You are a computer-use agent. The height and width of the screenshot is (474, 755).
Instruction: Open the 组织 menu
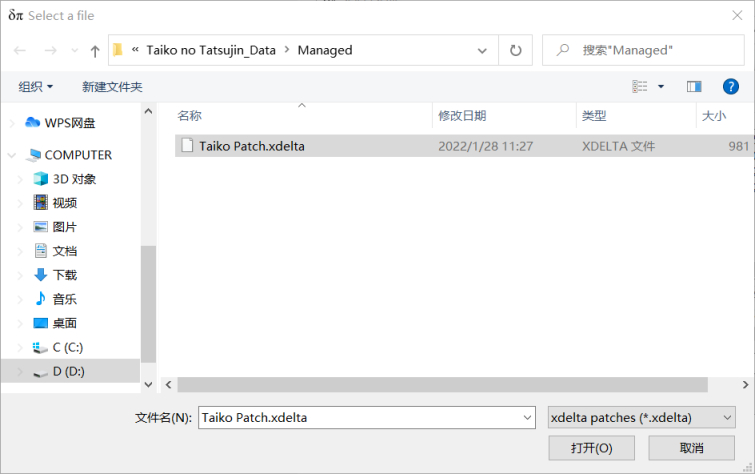(x=36, y=87)
